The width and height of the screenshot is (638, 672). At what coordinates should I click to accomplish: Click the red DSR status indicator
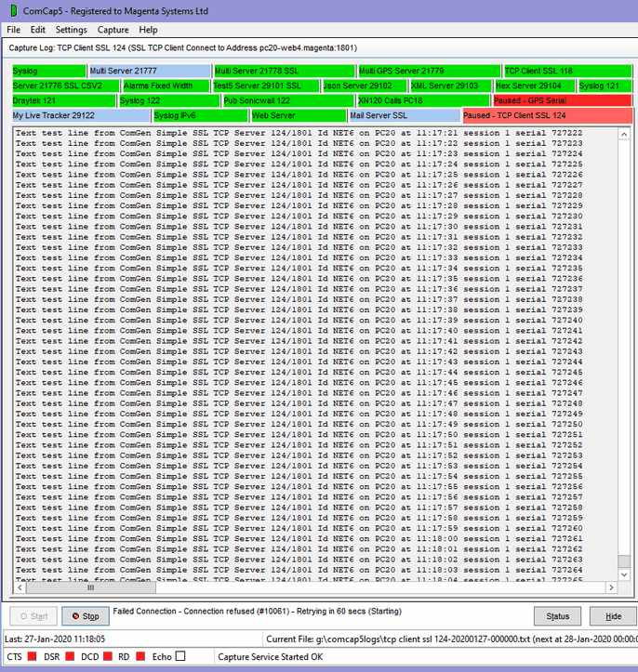point(70,657)
